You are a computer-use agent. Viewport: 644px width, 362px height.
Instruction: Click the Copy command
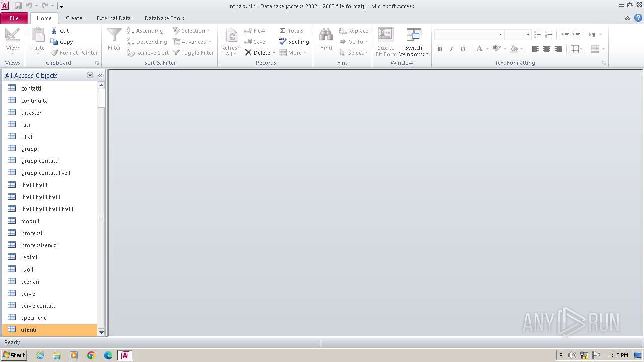62,42
